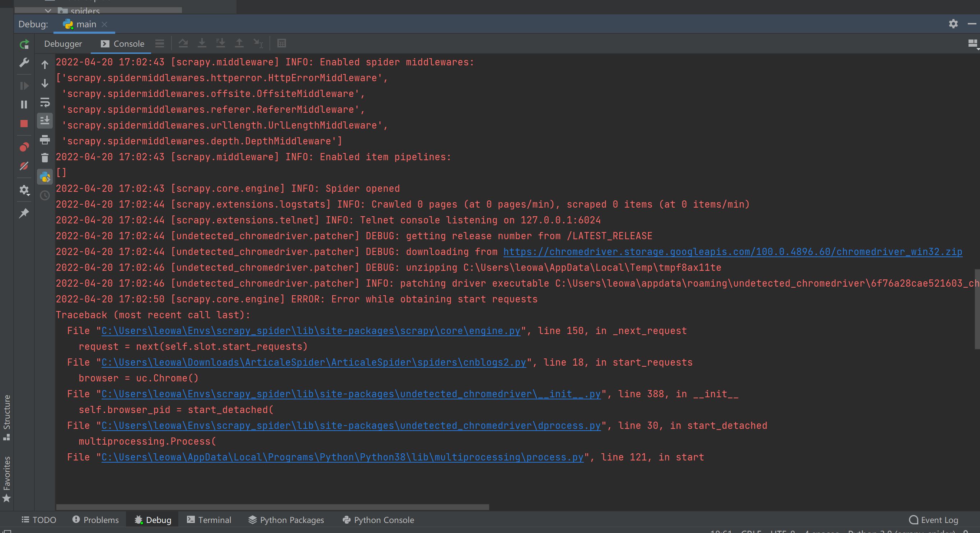Open the chromedriver_win32.zip download link
This screenshot has height=533, width=980.
click(x=732, y=252)
